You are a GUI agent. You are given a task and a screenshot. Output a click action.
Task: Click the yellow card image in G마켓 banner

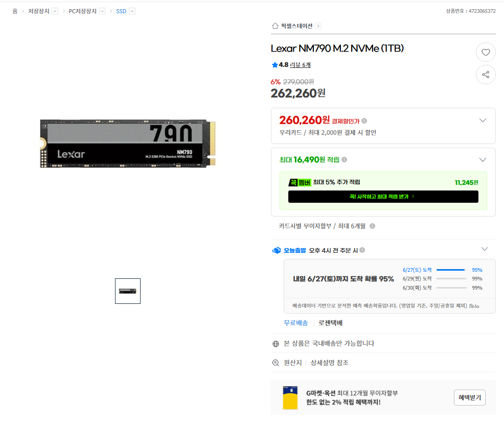290,397
